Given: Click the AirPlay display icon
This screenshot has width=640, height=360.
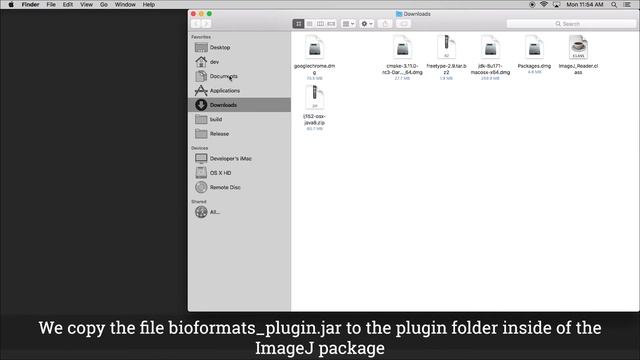Looking at the screenshot, I should pos(556,4).
